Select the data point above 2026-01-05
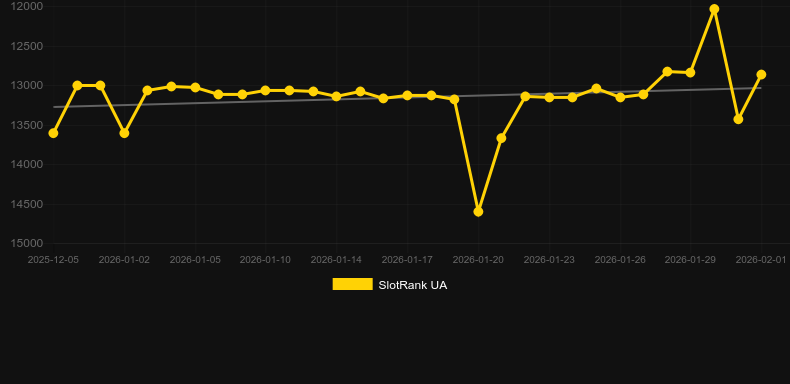The image size is (790, 384). point(195,88)
